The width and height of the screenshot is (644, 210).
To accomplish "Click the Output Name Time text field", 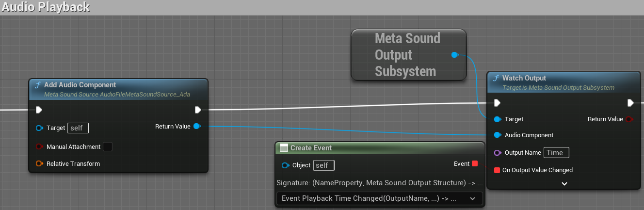I will tap(556, 153).
